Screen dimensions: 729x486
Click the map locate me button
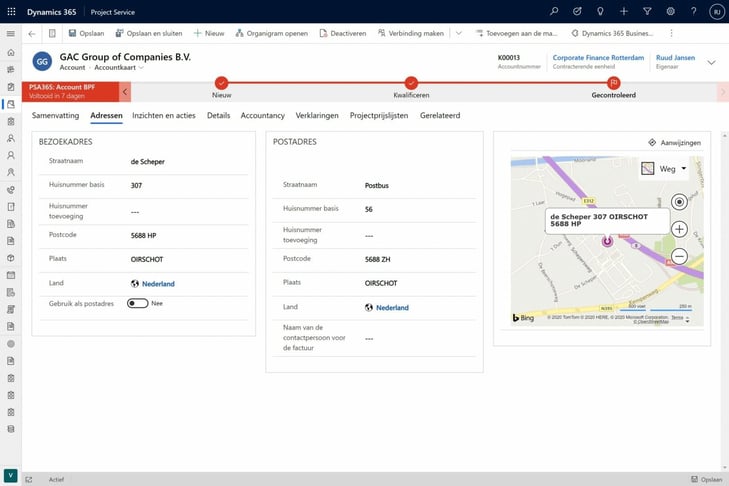pyautogui.click(x=679, y=202)
